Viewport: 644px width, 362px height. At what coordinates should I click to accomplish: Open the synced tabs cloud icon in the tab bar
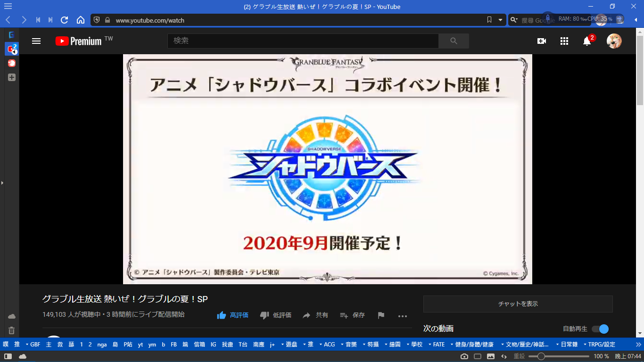click(12, 316)
